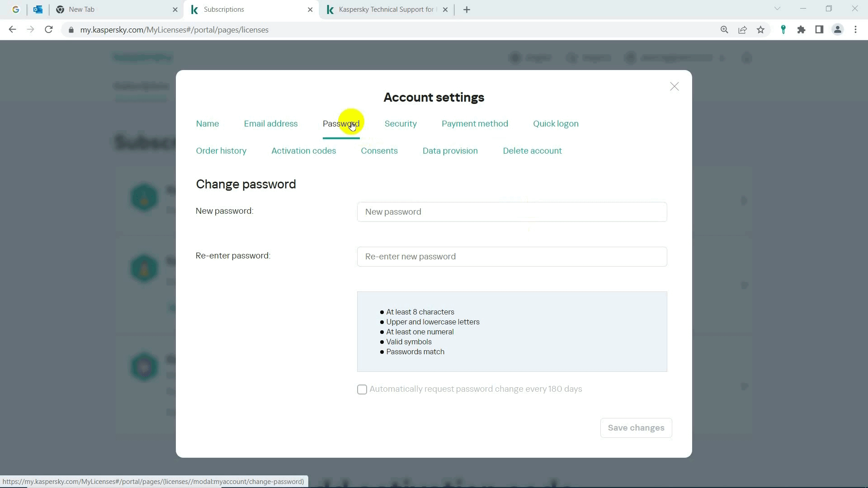Open Data provision tab
Viewport: 868px width, 488px height.
tap(450, 151)
